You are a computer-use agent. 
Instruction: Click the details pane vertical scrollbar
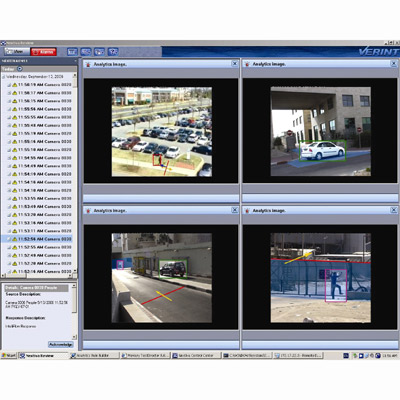point(75,311)
